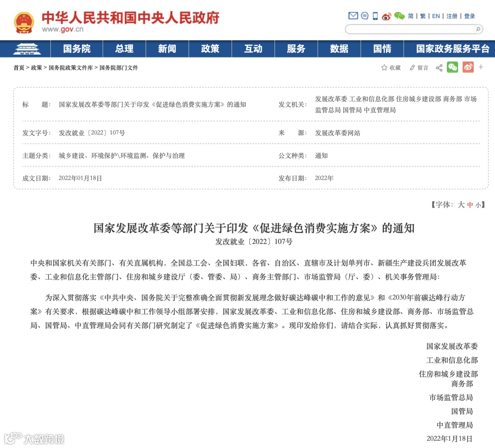Screen dimensions: 495x448
Task: Share via green WeChat button
Action: coord(452,67)
